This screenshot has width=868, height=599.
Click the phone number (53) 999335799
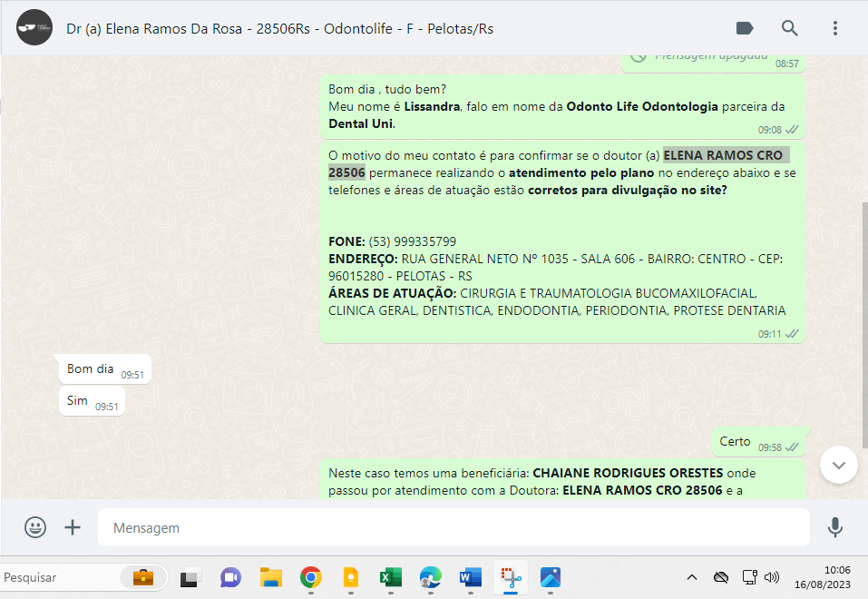tap(413, 241)
